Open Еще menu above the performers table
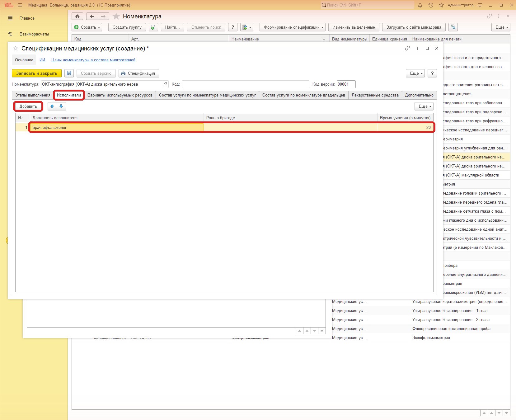 click(424, 106)
